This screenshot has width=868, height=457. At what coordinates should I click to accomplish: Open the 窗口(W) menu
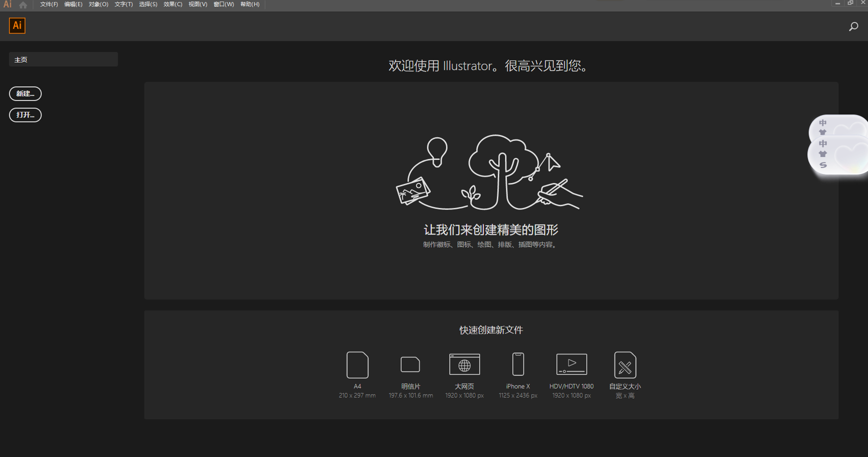tap(223, 4)
